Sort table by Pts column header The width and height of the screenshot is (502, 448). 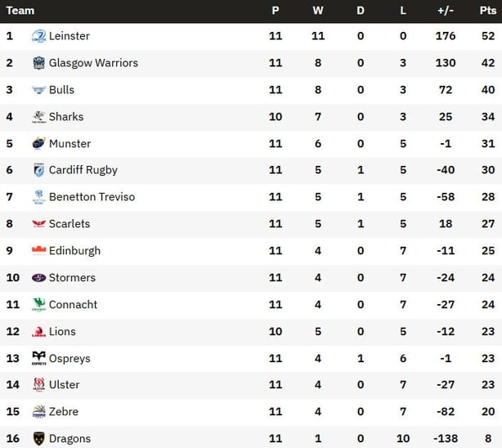[488, 11]
